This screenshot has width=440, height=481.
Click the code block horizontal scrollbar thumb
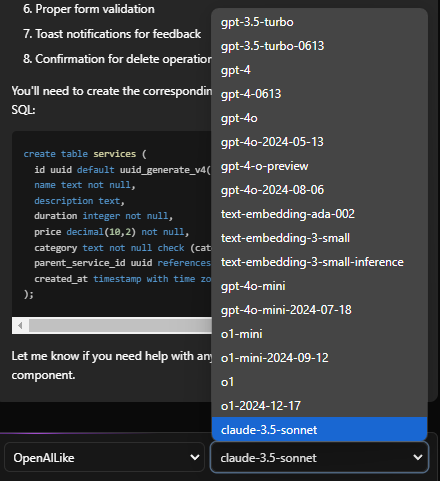point(120,326)
